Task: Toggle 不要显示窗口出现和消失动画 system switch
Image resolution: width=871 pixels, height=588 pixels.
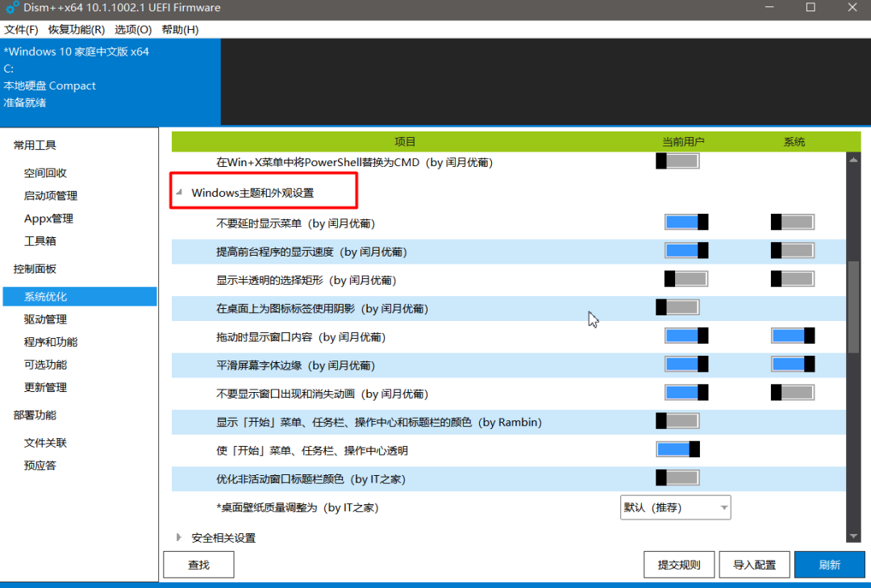Action: (793, 392)
